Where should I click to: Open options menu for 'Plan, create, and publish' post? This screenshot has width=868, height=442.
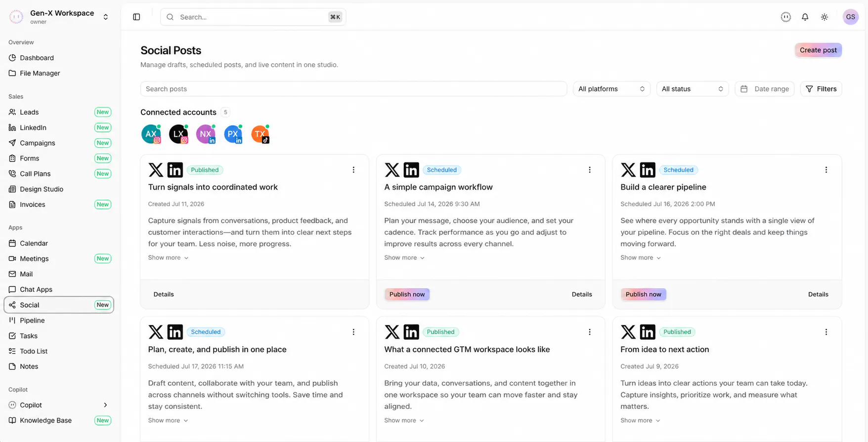pyautogui.click(x=353, y=332)
